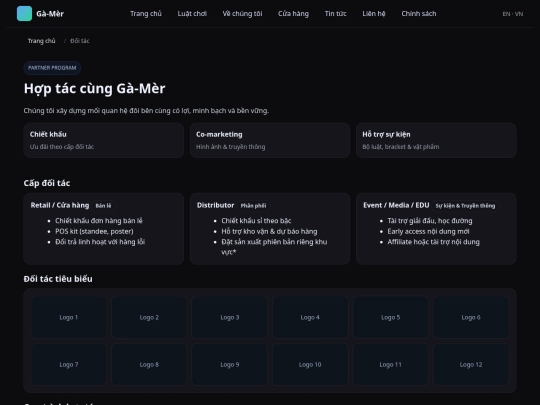Click the Cấp đối tác section heading
This screenshot has height=405, width=540.
coord(47,183)
